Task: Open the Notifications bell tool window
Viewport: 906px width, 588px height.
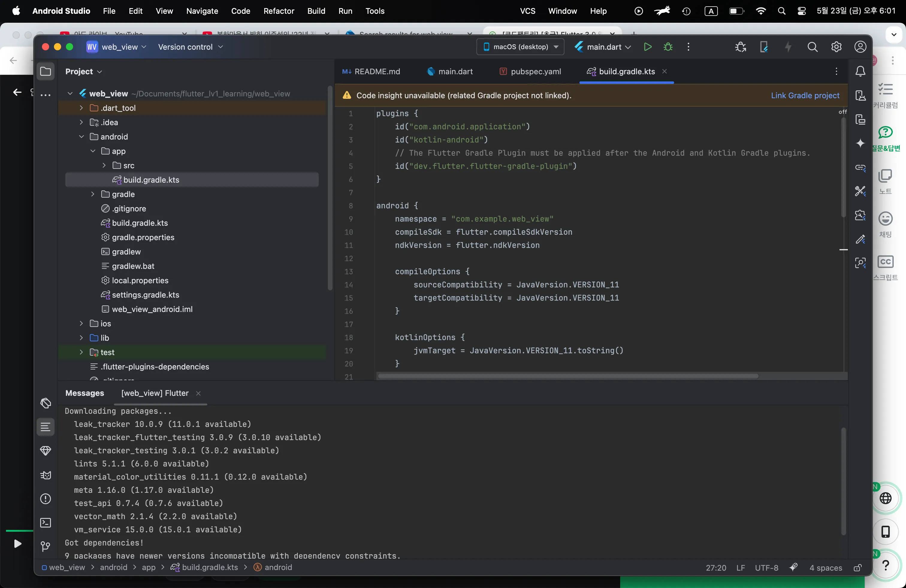Action: [860, 72]
